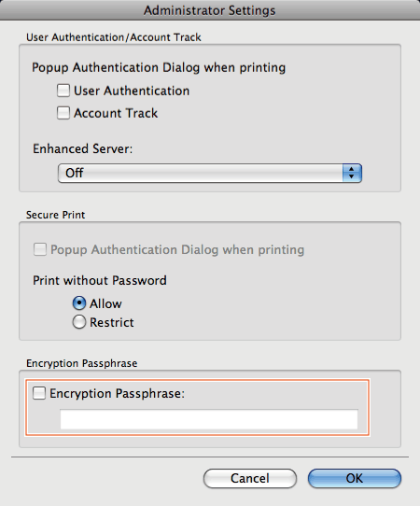Screen dimensions: 420x506
Task: Tick the Account Track checkbox
Action: click(x=63, y=113)
